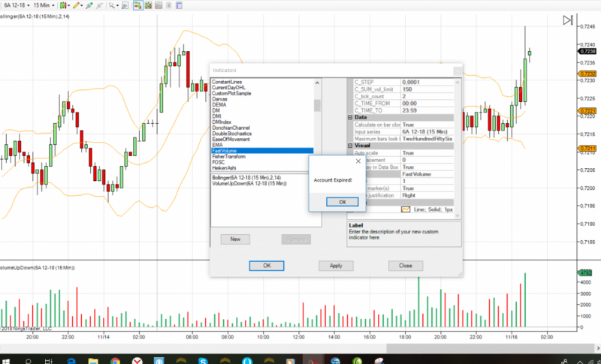Viewport: 601px width, 364px height.
Task: Collapse the Data property section
Action: (x=350, y=118)
